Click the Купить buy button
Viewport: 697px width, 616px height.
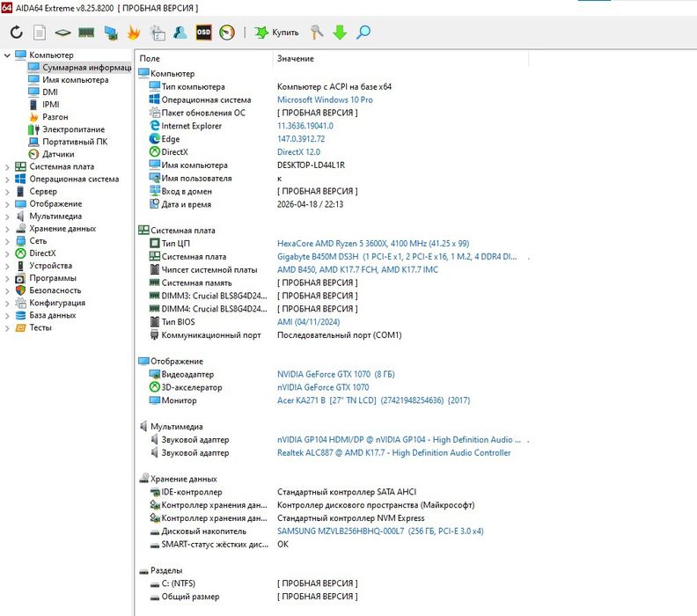coord(276,33)
